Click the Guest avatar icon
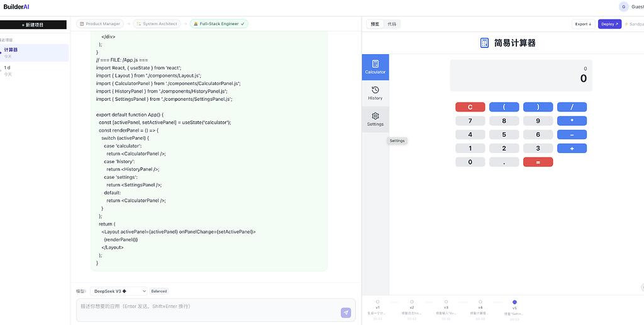The image size is (644, 325). (x=624, y=6)
